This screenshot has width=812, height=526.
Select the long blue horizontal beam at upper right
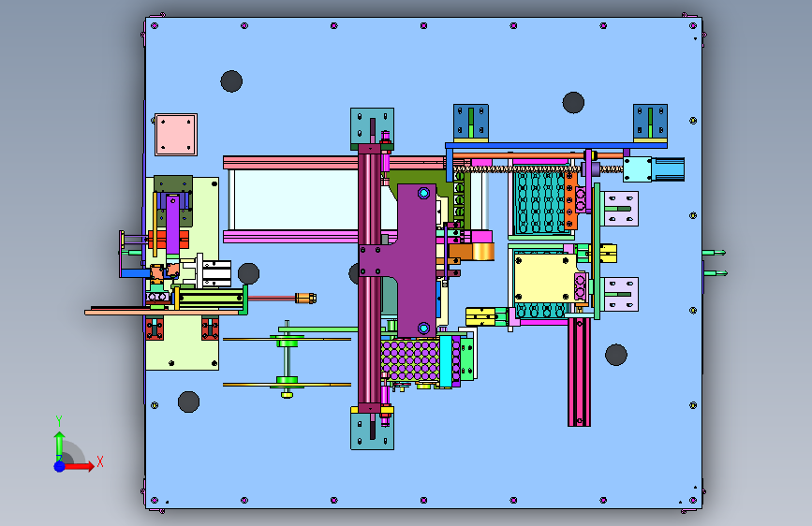coord(556,146)
